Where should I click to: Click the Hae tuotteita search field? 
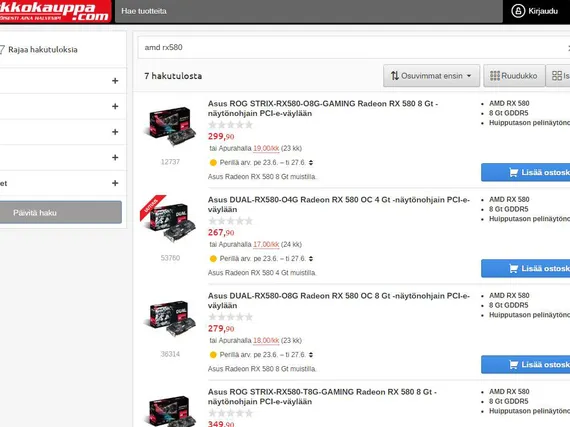[309, 11]
